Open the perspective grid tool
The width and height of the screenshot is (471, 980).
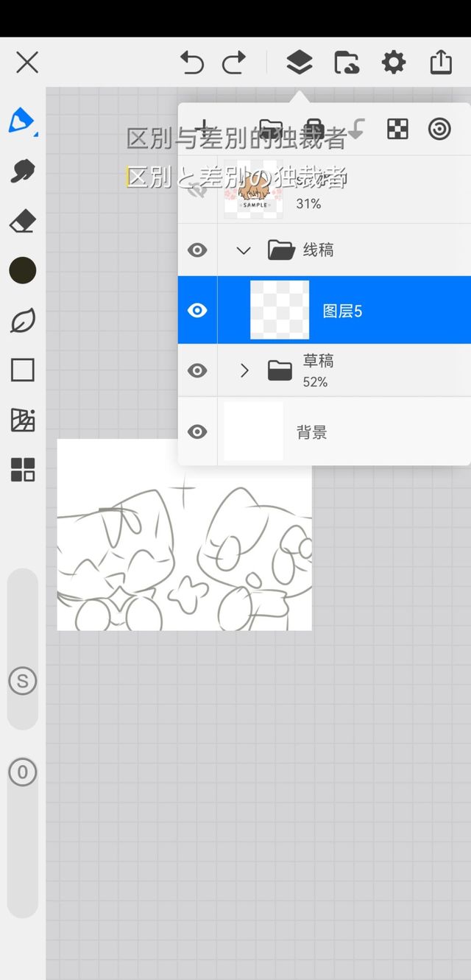coord(22,420)
